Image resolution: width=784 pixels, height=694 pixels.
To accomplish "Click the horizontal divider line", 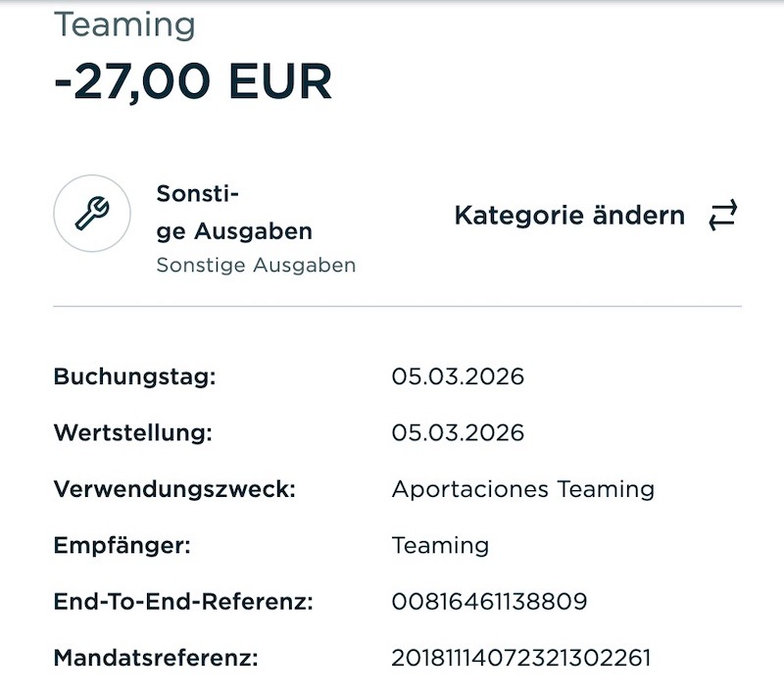I will coord(397,307).
